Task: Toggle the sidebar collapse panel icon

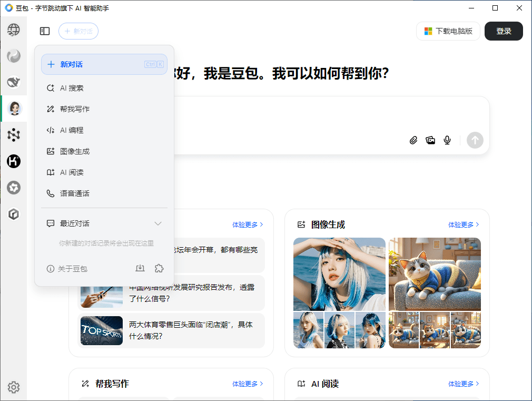Action: click(45, 31)
